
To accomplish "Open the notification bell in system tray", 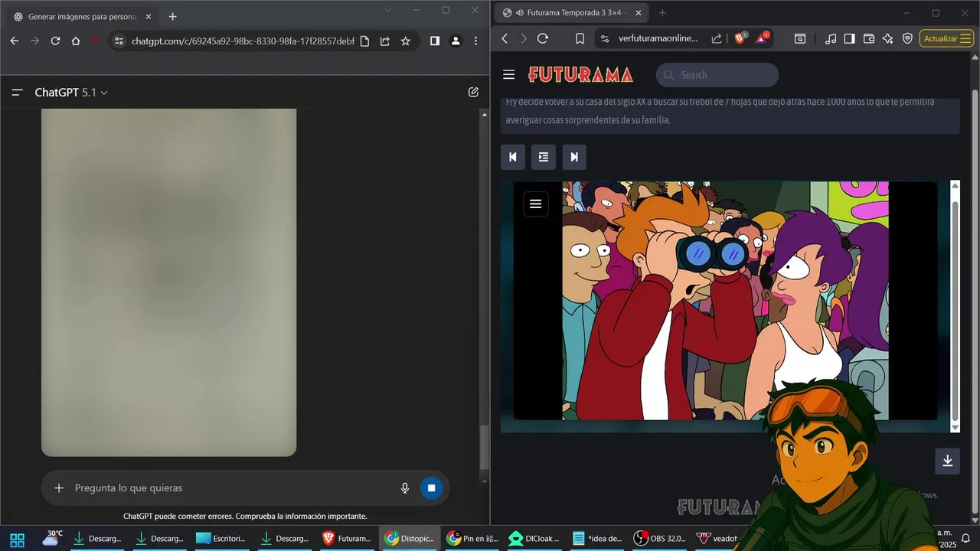I will click(x=965, y=539).
